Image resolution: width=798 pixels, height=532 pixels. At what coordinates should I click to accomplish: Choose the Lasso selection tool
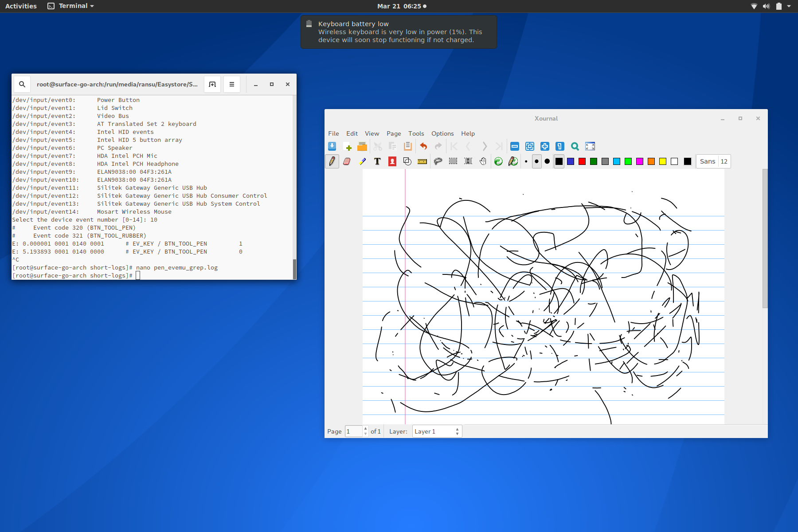point(438,161)
